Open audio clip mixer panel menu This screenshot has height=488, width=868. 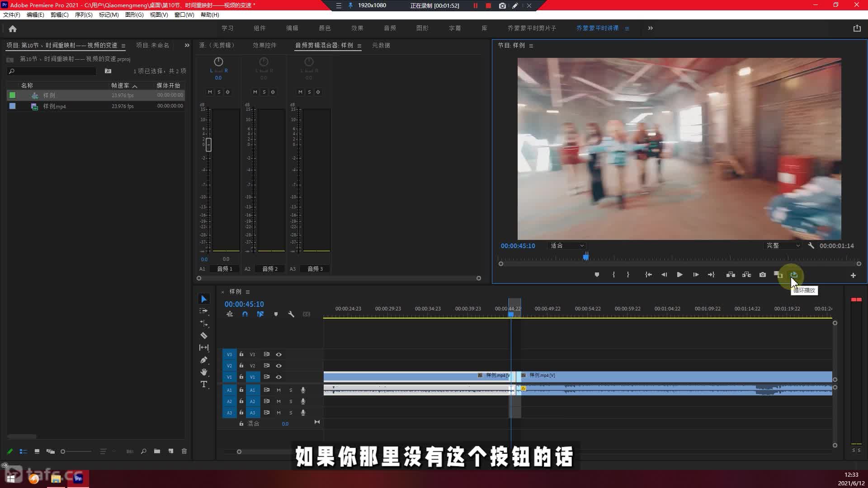[359, 46]
